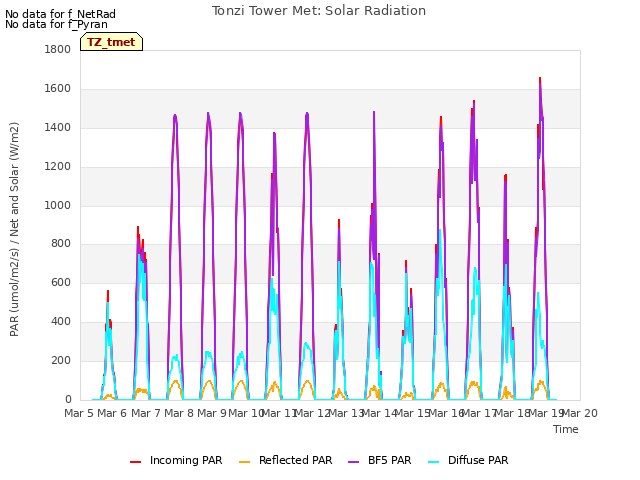Screen dimensions: 640x480
Task: Select the Diffuse PAR legend label
Action: pyautogui.click(x=478, y=460)
